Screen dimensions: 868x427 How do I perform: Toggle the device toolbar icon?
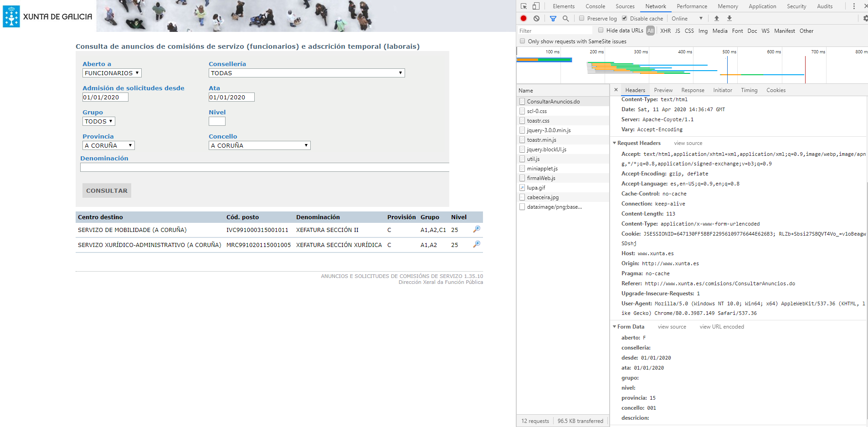536,6
